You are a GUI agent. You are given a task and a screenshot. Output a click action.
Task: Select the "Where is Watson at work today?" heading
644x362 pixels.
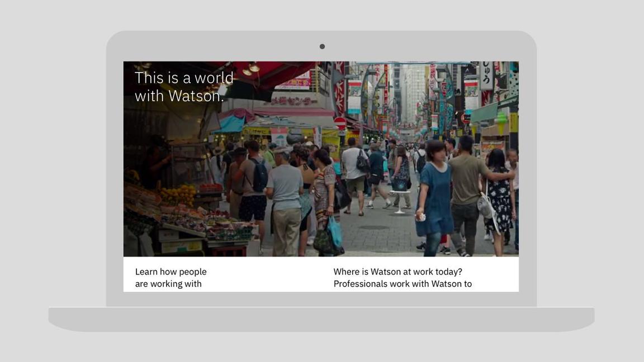tap(397, 271)
